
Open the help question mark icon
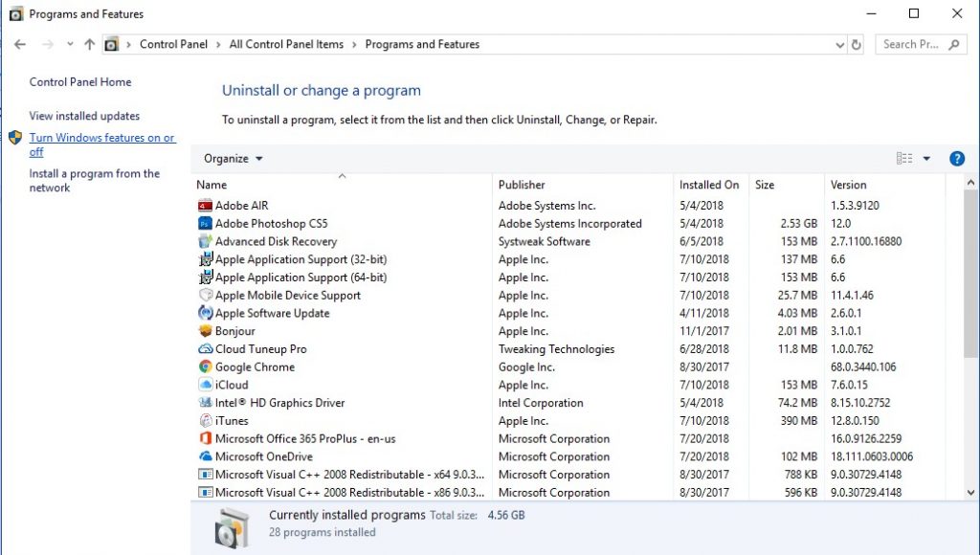tap(956, 159)
